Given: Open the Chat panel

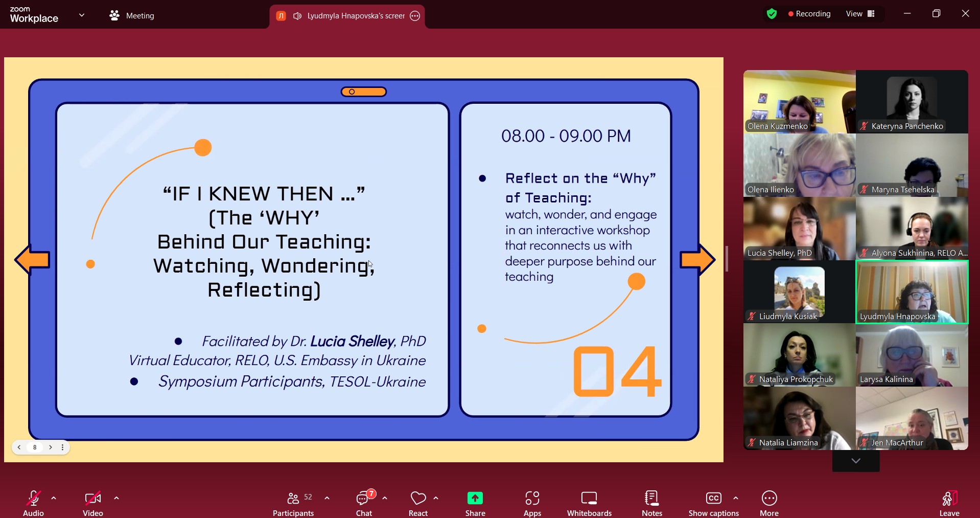Looking at the screenshot, I should pyautogui.click(x=364, y=503).
